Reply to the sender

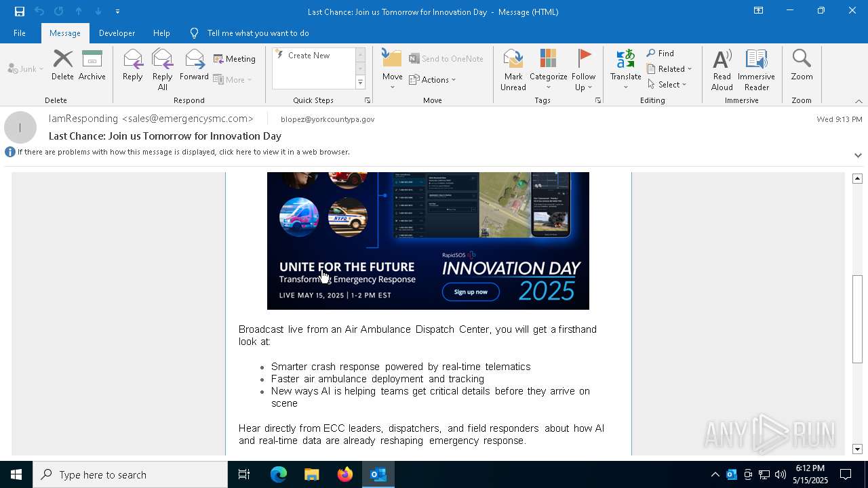(133, 65)
